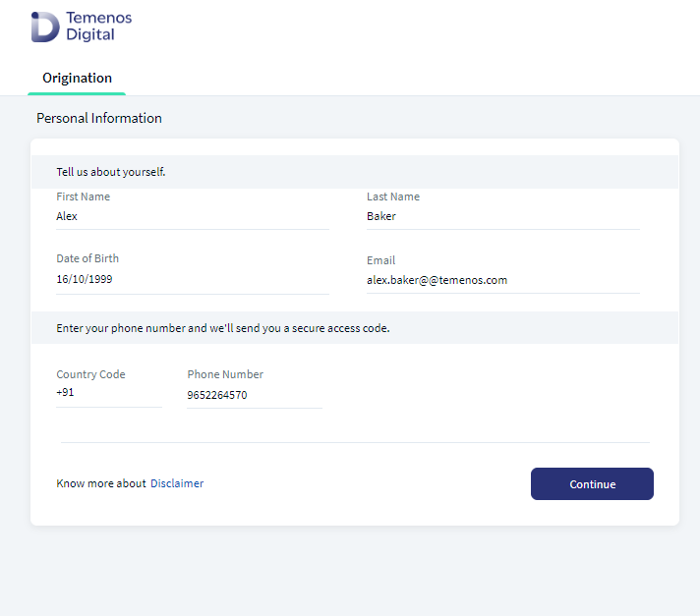
Task: Click the Date of Birth label
Action: pos(87,258)
